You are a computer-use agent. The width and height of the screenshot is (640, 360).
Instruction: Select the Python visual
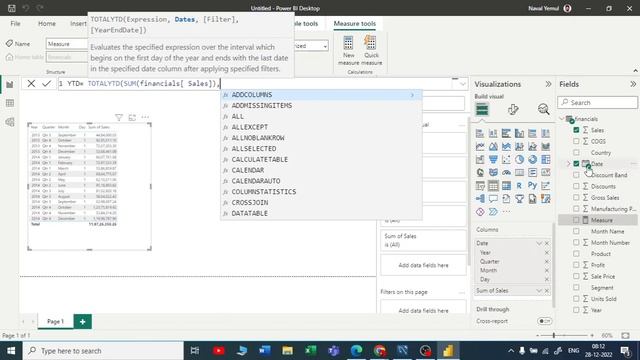[532, 186]
